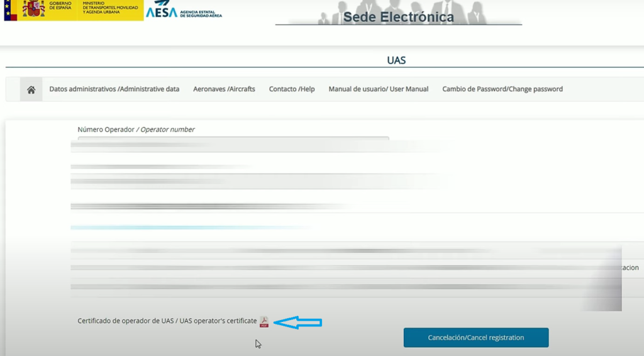Open Manual de usuario / User Manual
This screenshot has height=356, width=644.
click(378, 89)
